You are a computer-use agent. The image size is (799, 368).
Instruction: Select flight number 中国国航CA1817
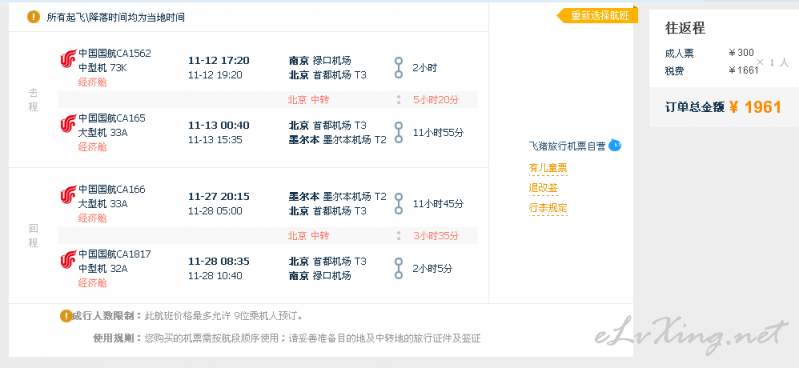click(x=115, y=254)
